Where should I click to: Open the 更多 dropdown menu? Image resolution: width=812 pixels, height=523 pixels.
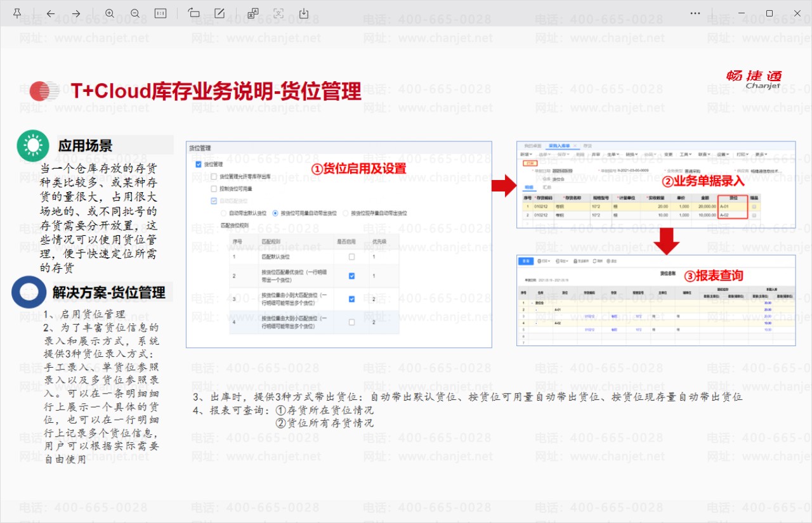761,154
